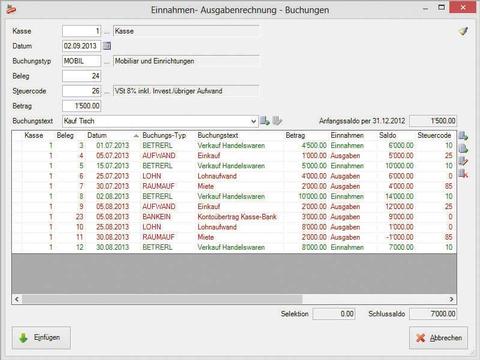Image resolution: width=480 pixels, height=360 pixels.
Task: Click the VSt 8% inkl. Invest description box
Action: coord(186,91)
